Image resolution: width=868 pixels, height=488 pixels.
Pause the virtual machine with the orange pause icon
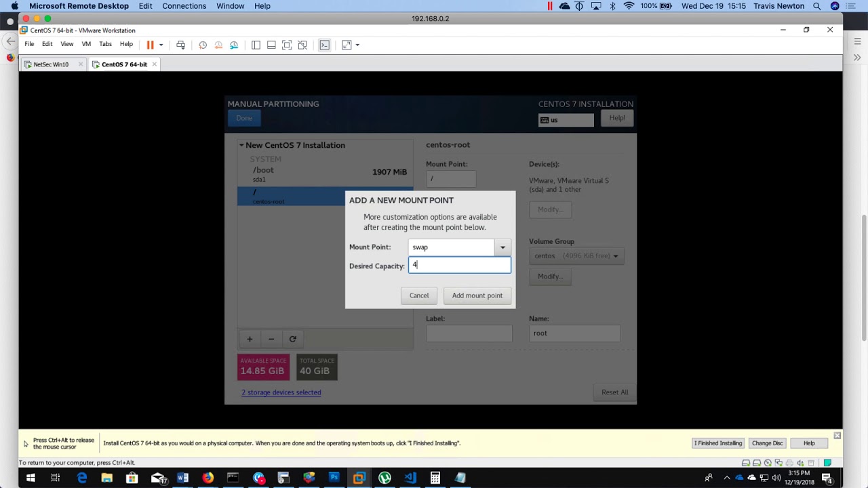[x=150, y=45]
